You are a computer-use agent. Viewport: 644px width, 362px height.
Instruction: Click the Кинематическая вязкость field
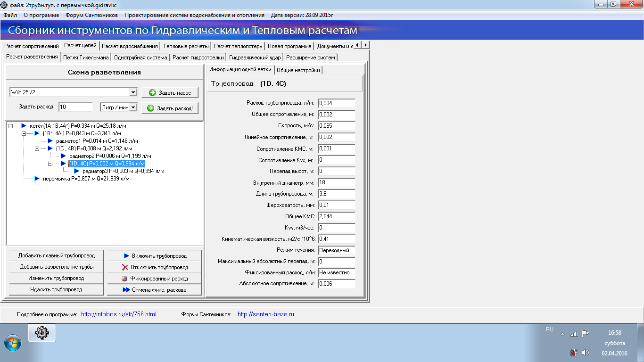click(x=337, y=239)
